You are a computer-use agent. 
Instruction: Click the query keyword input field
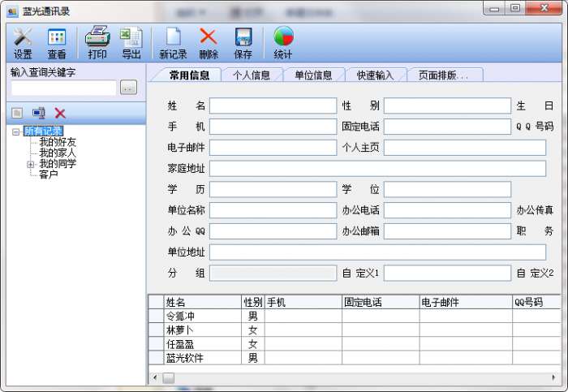point(64,88)
